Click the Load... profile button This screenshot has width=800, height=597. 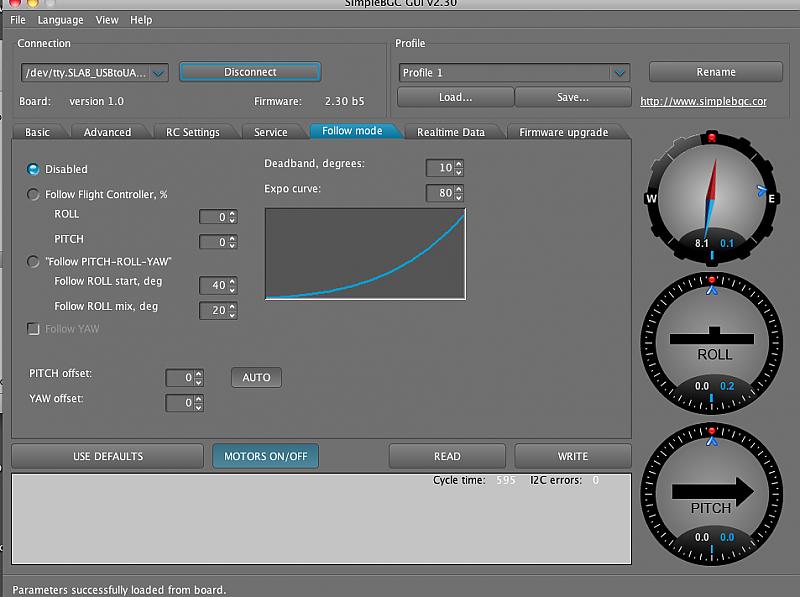[456, 97]
